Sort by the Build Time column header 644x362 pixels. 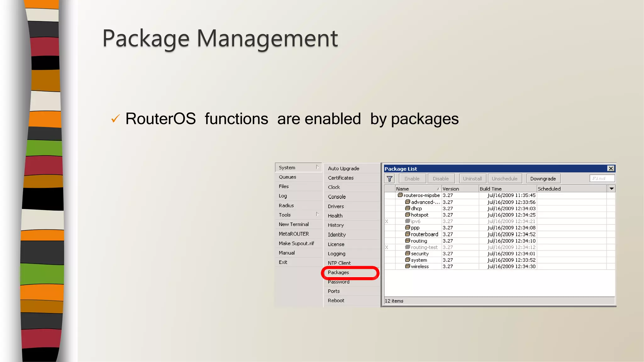point(508,189)
